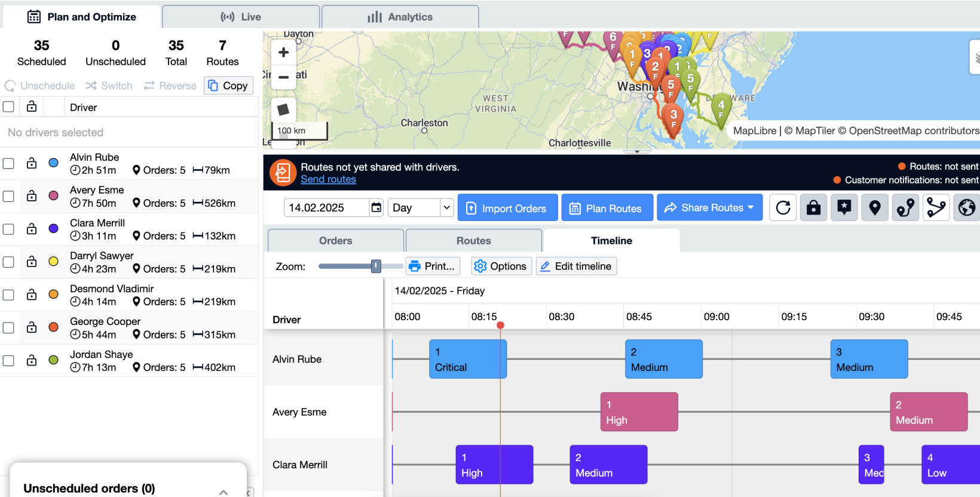
Task: Open the Orders tab
Action: click(335, 241)
